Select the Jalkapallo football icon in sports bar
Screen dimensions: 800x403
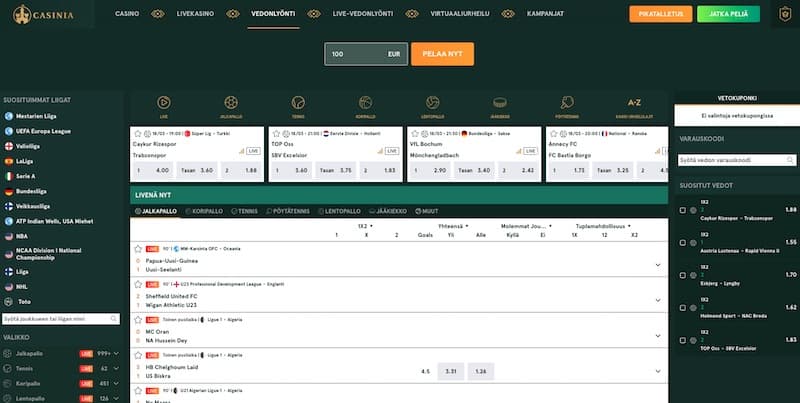point(231,103)
